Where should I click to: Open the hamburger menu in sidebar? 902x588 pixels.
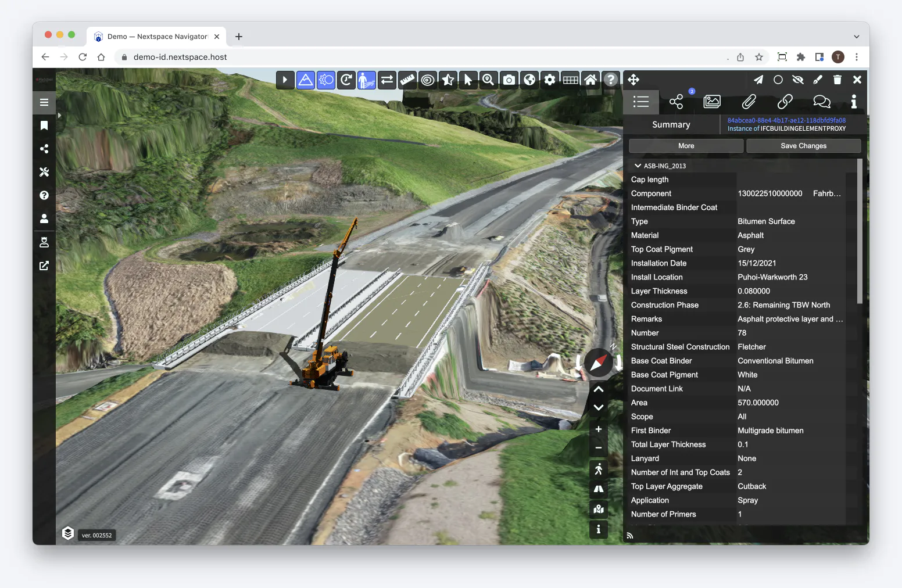click(x=44, y=102)
